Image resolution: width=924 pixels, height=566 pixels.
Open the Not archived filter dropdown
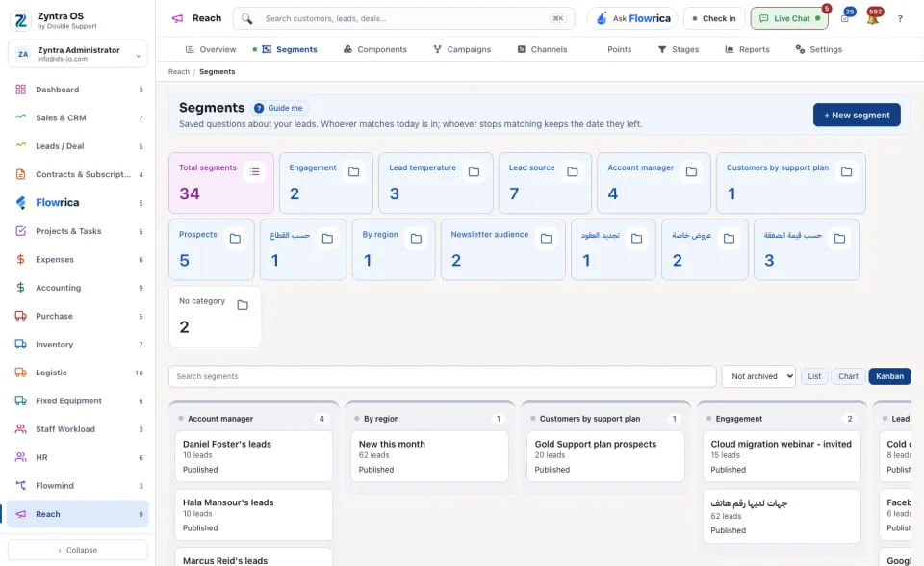coord(758,376)
